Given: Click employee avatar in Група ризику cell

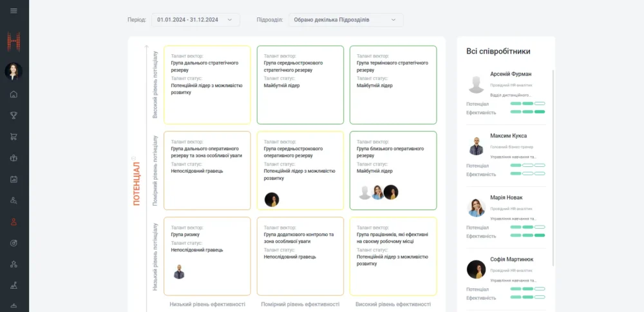Looking at the screenshot, I should tap(179, 272).
